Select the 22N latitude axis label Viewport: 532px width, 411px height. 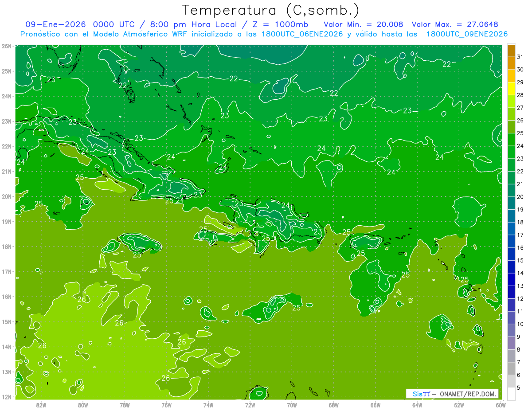[6, 146]
